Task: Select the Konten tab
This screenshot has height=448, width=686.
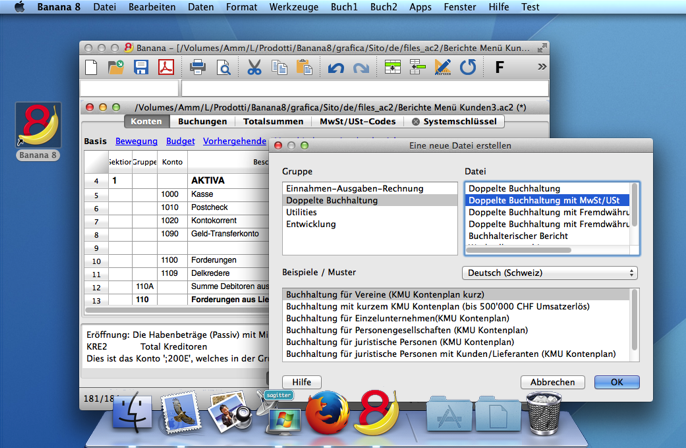Action: 146,121
